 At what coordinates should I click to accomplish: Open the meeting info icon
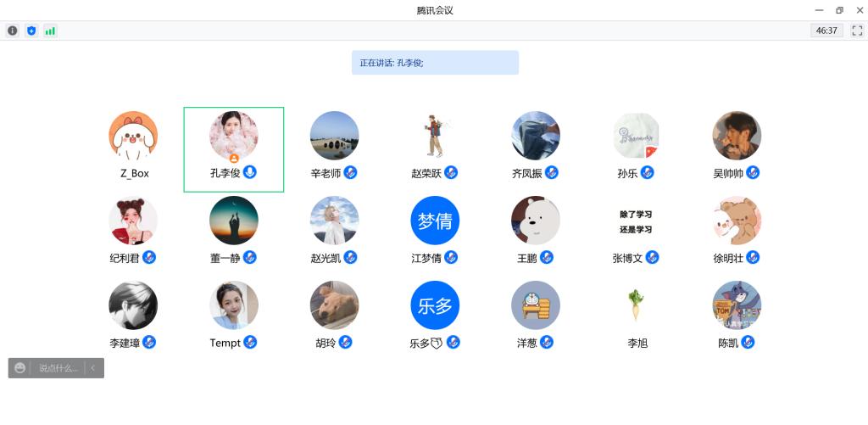13,31
